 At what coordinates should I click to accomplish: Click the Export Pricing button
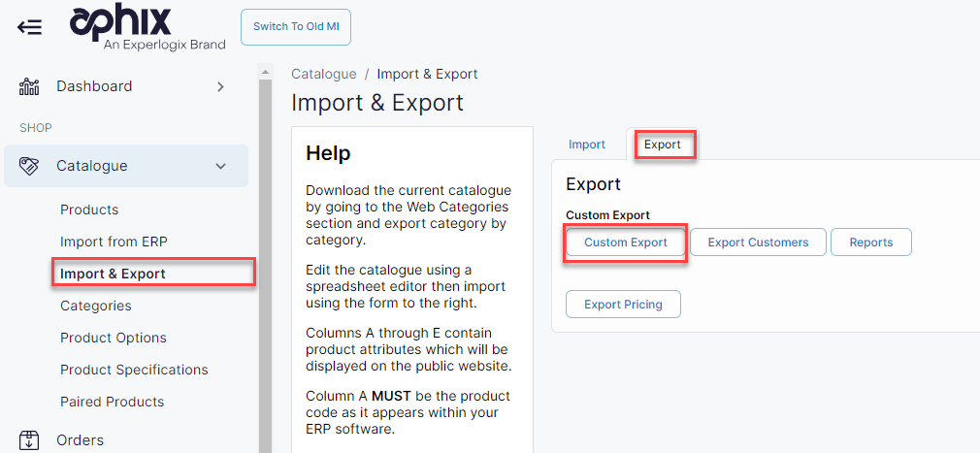click(x=623, y=305)
